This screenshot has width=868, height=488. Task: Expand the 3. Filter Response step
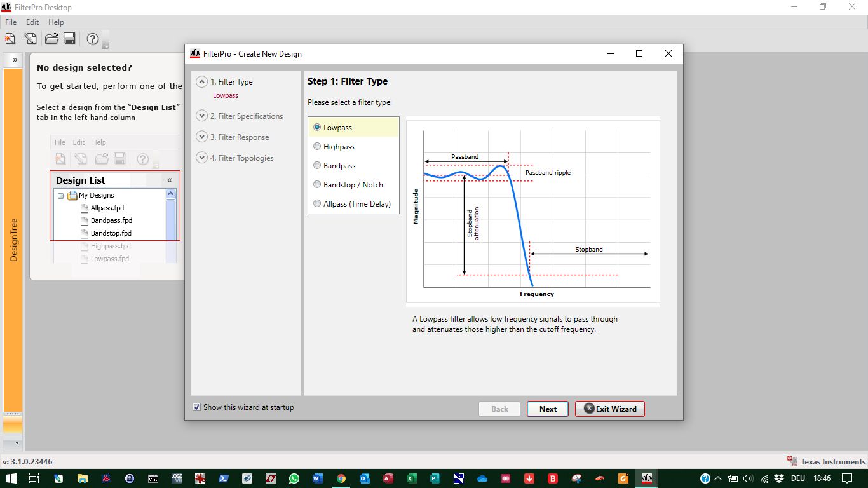pyautogui.click(x=202, y=137)
